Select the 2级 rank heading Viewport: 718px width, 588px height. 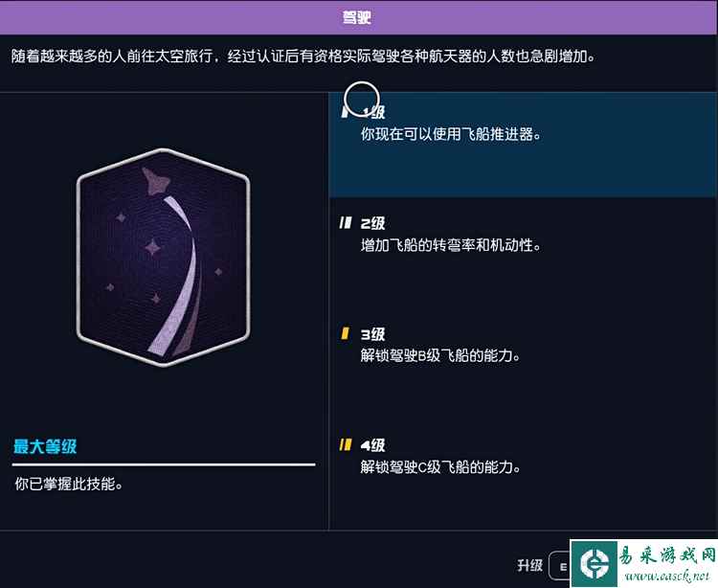click(x=372, y=223)
